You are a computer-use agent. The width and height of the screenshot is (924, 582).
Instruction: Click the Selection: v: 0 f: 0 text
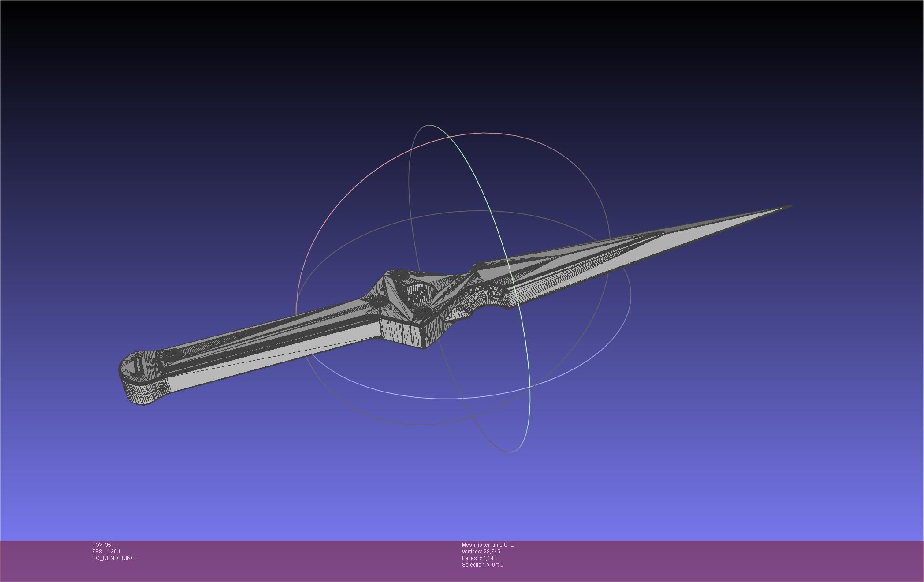click(x=482, y=565)
